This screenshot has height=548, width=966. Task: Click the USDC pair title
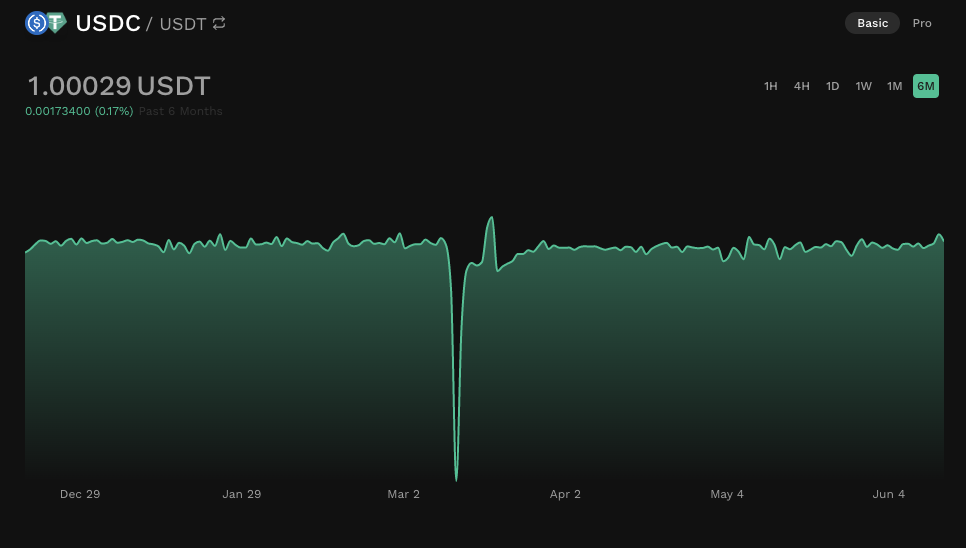tap(108, 23)
